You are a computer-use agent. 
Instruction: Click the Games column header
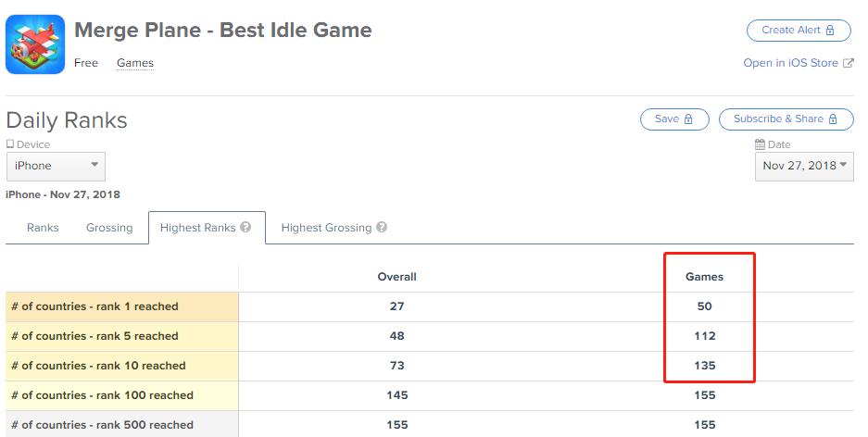point(704,277)
